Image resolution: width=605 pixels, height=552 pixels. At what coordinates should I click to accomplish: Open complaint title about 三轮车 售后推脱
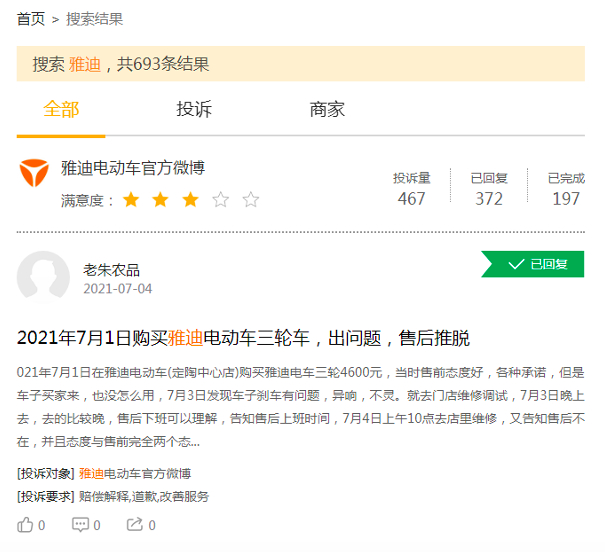[243, 338]
